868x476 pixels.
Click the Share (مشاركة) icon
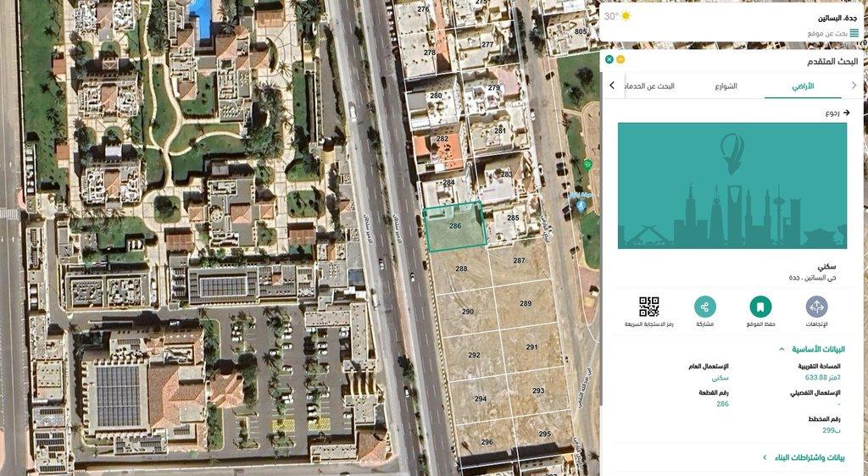click(704, 307)
